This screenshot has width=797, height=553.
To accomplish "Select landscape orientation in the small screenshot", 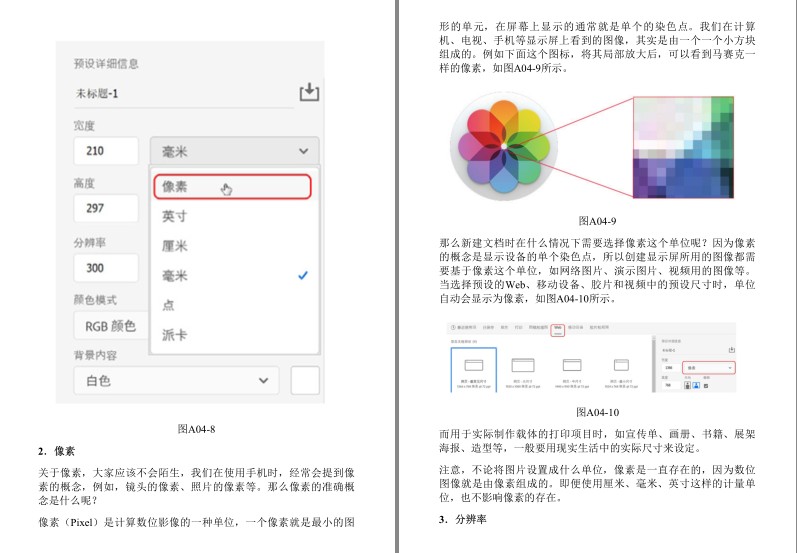I will point(696,385).
